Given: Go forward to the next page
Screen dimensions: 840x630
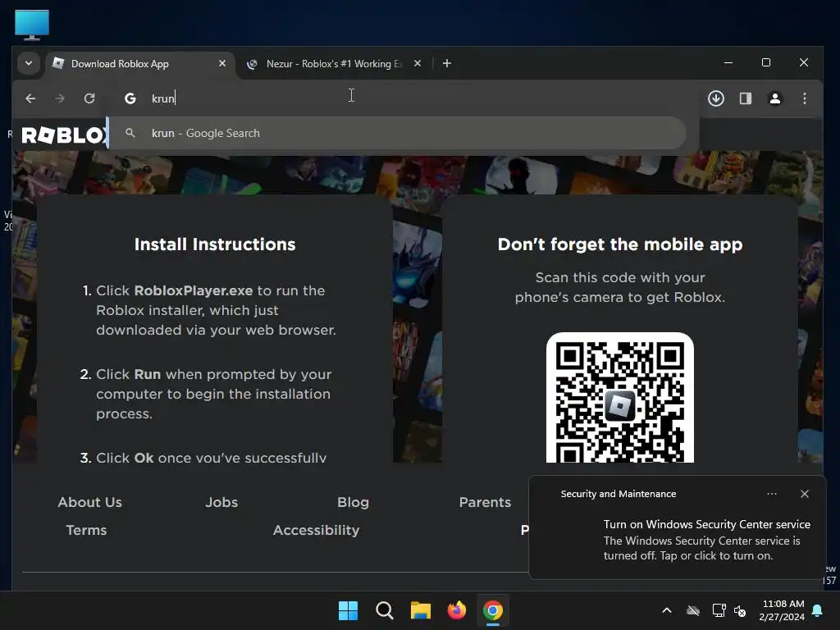Looking at the screenshot, I should point(59,98).
